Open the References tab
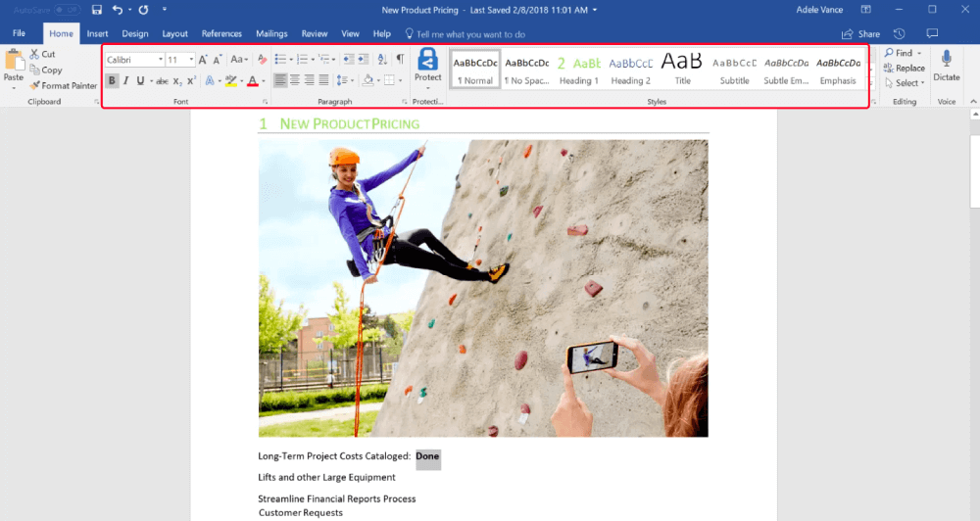 (x=221, y=34)
